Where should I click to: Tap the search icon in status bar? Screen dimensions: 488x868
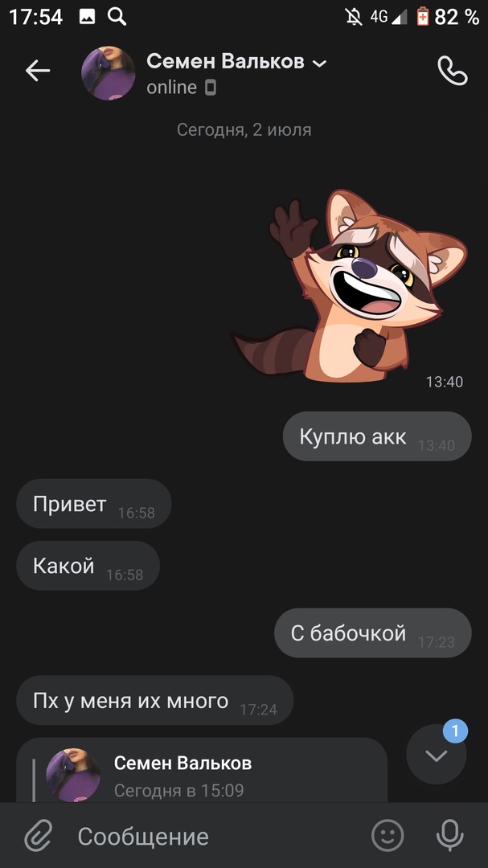[117, 17]
